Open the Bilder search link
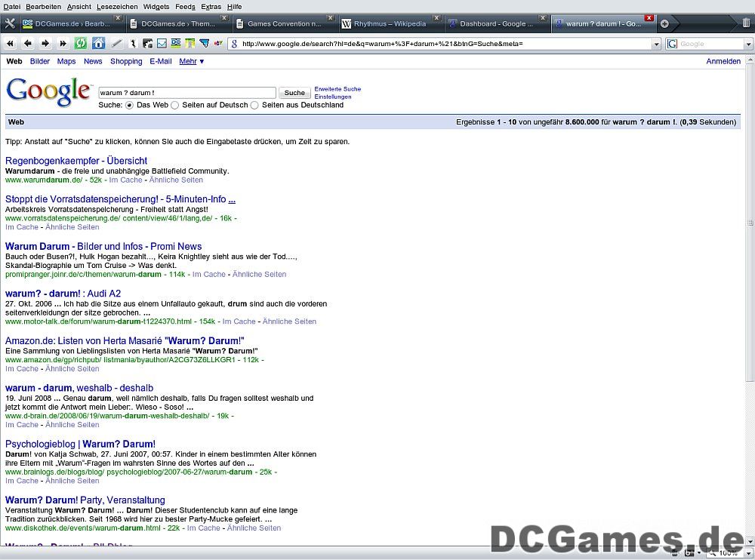 pos(40,61)
